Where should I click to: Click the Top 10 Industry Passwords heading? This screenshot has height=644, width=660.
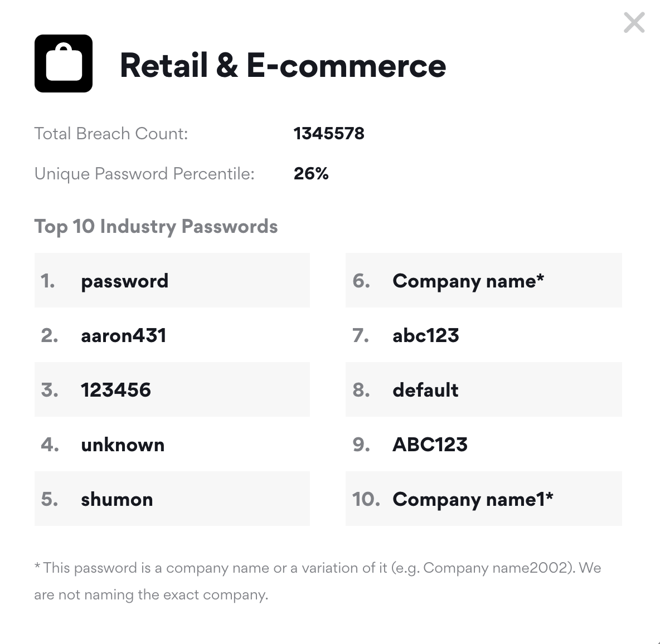tap(156, 227)
